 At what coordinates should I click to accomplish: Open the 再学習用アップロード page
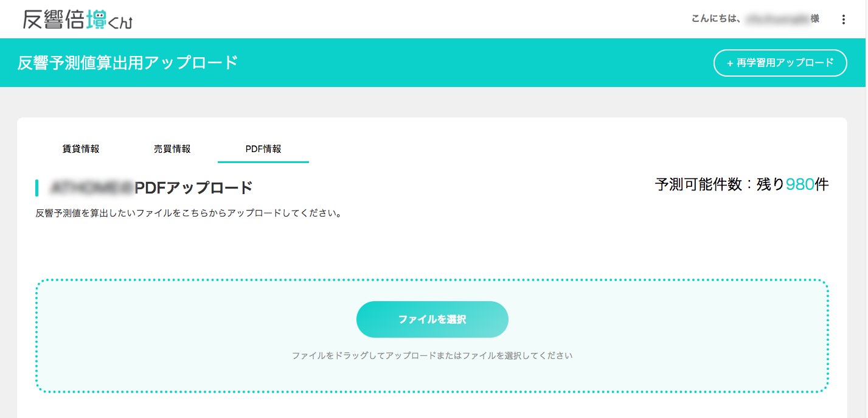(780, 63)
